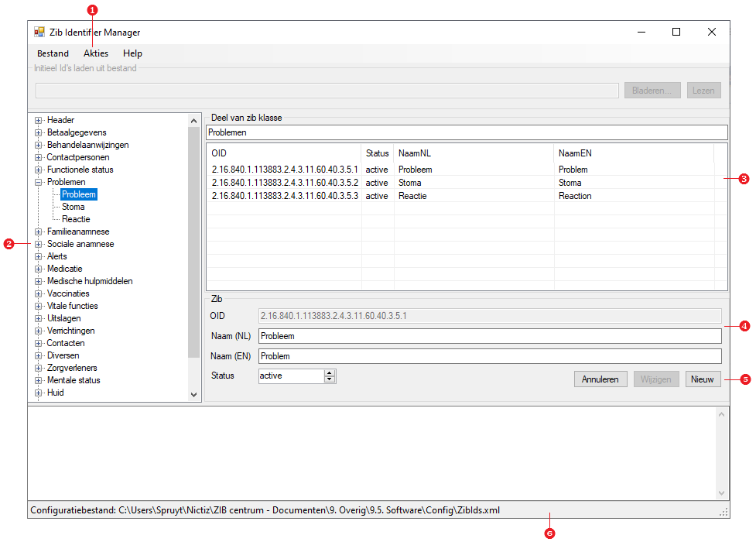The height and width of the screenshot is (542, 756).
Task: Click the Naam (EN) input field
Action: pyautogui.click(x=490, y=356)
